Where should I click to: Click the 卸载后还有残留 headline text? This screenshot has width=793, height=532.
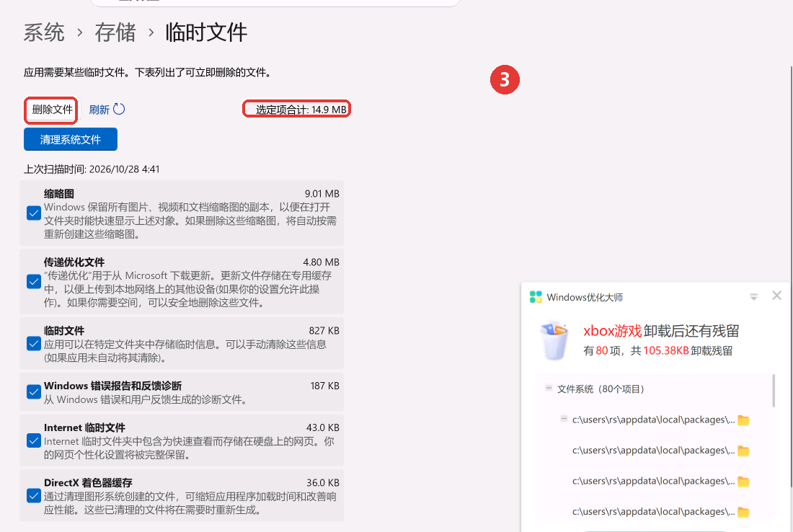point(691,331)
